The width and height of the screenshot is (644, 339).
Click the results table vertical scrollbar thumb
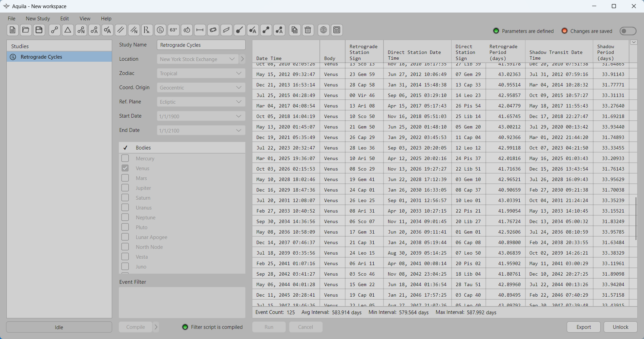click(636, 219)
